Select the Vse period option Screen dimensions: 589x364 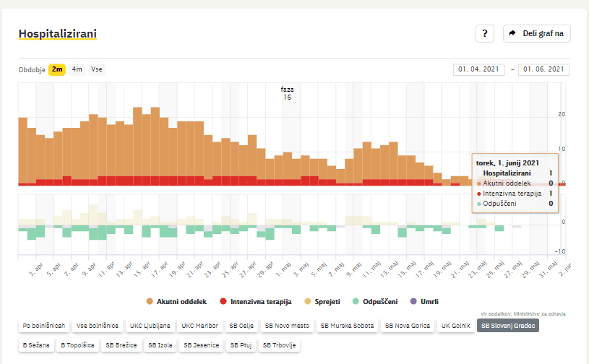(97, 69)
